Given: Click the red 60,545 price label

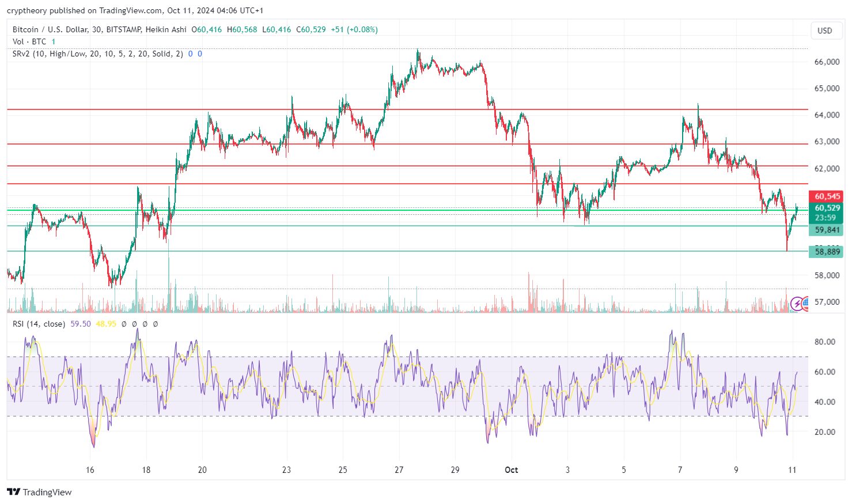Looking at the screenshot, I should click(827, 196).
